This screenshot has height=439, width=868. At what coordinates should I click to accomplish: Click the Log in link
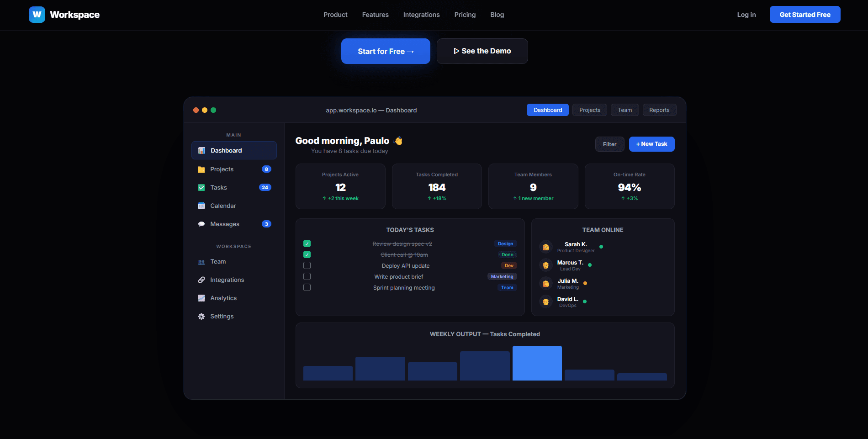(746, 15)
